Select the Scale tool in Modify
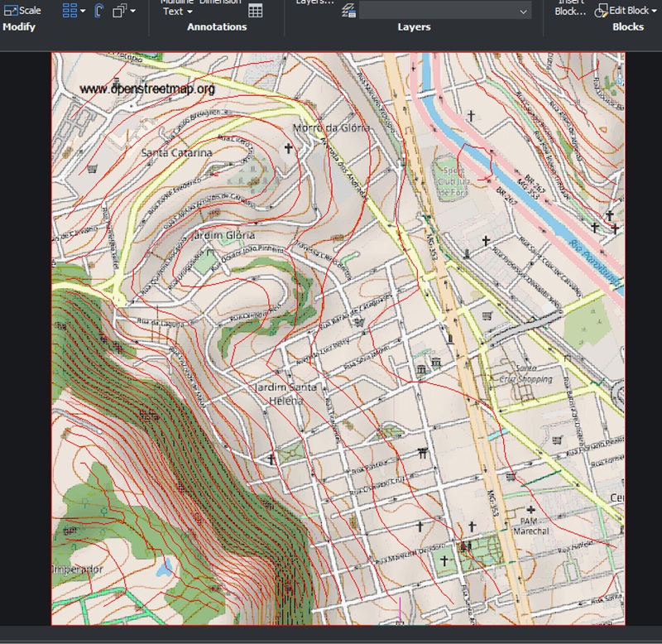The image size is (662, 644). [x=22, y=10]
